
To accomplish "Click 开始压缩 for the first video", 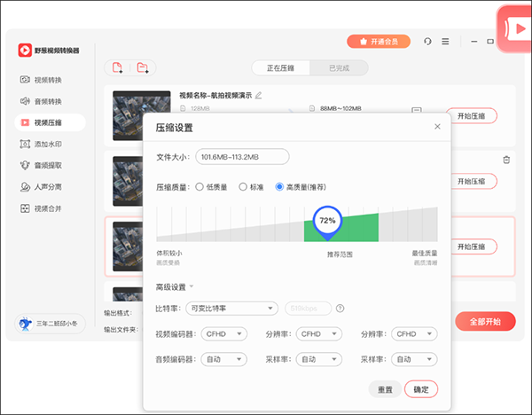I will [x=472, y=115].
